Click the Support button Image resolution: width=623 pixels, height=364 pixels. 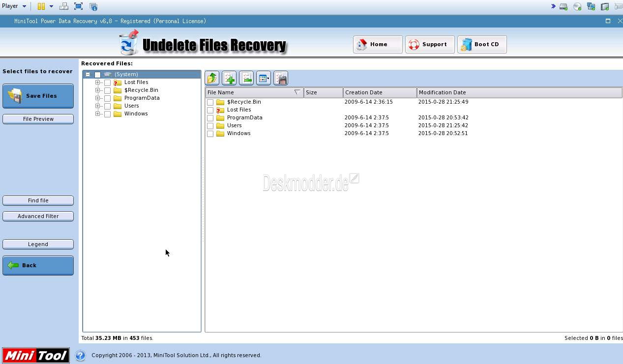tap(430, 44)
